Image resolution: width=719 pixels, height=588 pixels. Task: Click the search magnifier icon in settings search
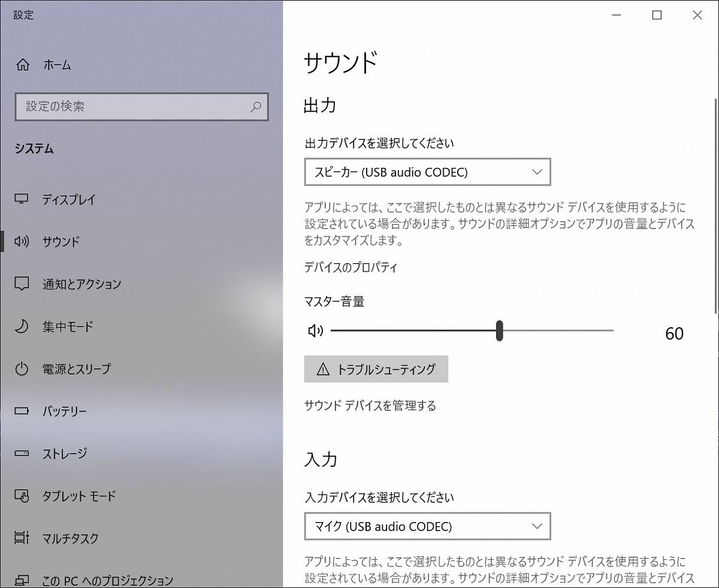pos(255,107)
